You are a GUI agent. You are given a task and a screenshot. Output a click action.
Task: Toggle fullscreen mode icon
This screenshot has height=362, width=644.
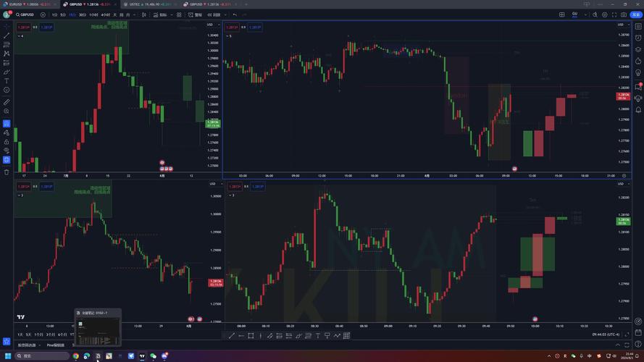pyautogui.click(x=614, y=14)
